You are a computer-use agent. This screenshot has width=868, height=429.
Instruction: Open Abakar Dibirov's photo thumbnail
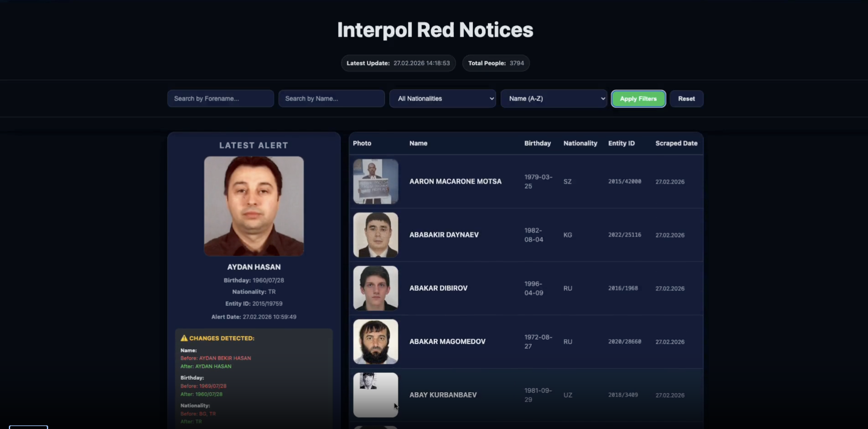(375, 288)
